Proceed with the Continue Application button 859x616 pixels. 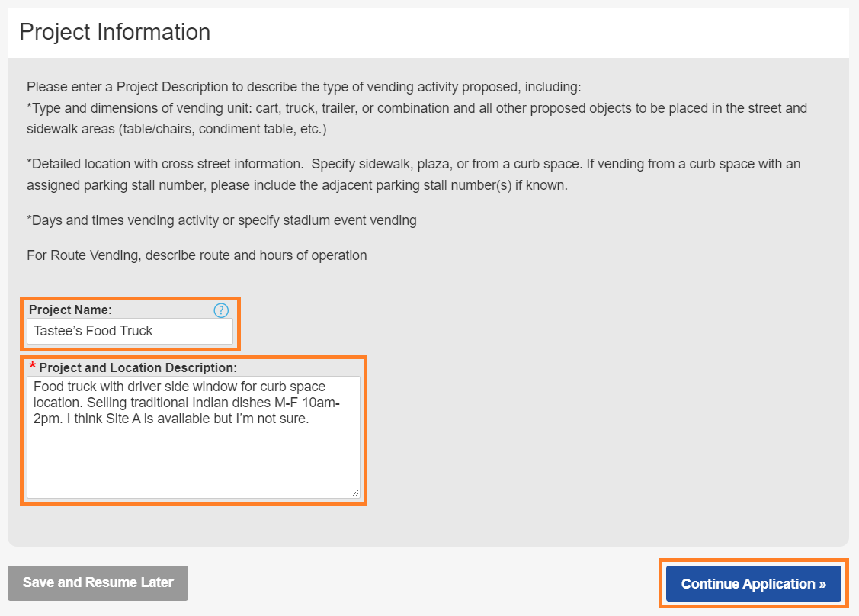pyautogui.click(x=753, y=584)
